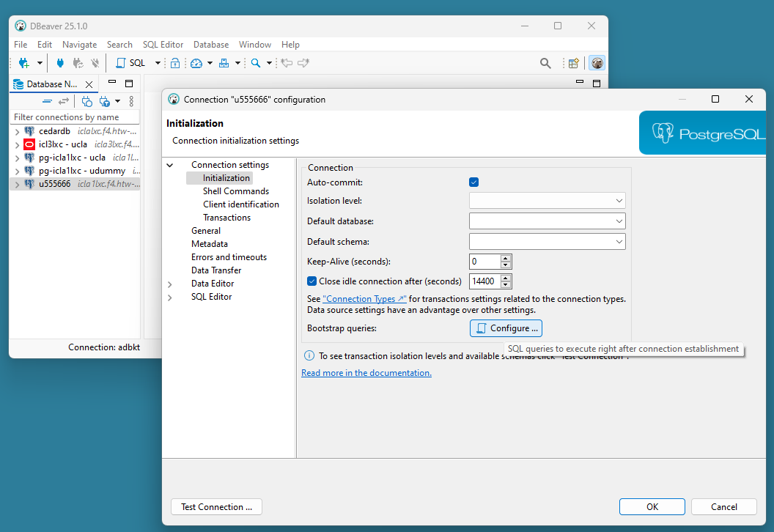Open dropdown arrow beside dashboard gauge icon
Image resolution: width=774 pixels, height=532 pixels.
point(210,63)
